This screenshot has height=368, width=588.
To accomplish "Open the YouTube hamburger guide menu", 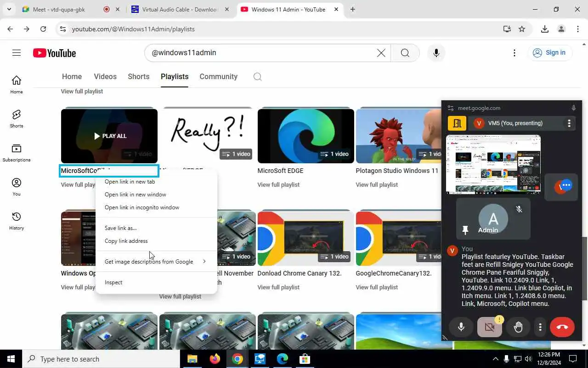I will pyautogui.click(x=17, y=53).
